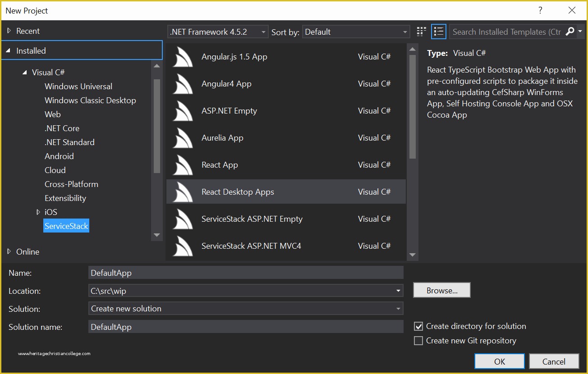Open the Sort by Default dropdown
Viewport: 588px width, 374px height.
(x=356, y=32)
